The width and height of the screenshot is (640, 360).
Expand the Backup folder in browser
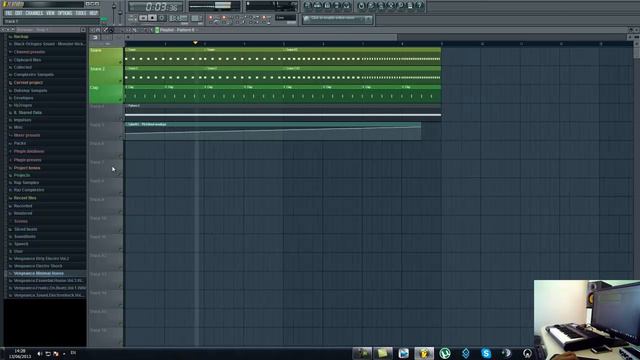tap(21, 36)
